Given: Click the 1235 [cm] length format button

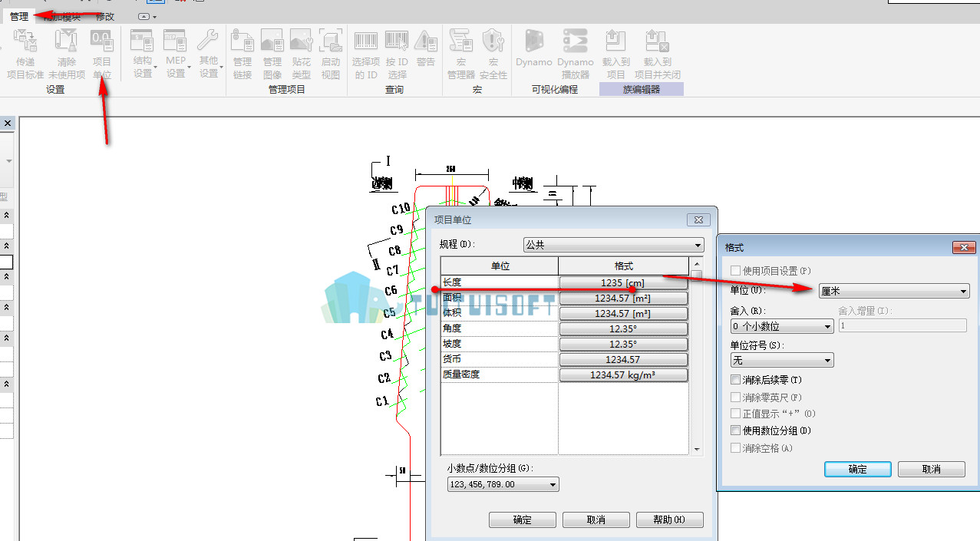Looking at the screenshot, I should tap(623, 282).
